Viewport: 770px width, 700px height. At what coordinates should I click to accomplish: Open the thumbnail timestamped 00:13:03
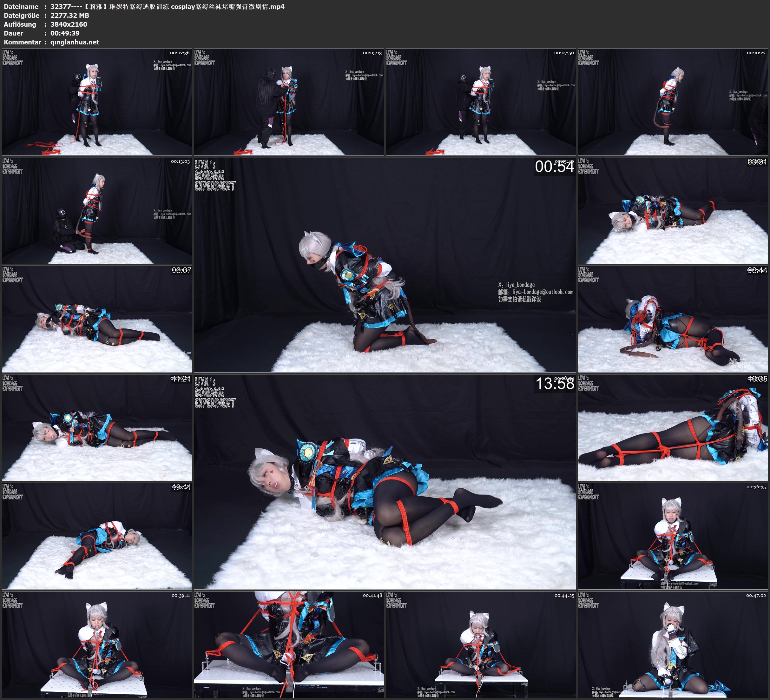(x=97, y=210)
